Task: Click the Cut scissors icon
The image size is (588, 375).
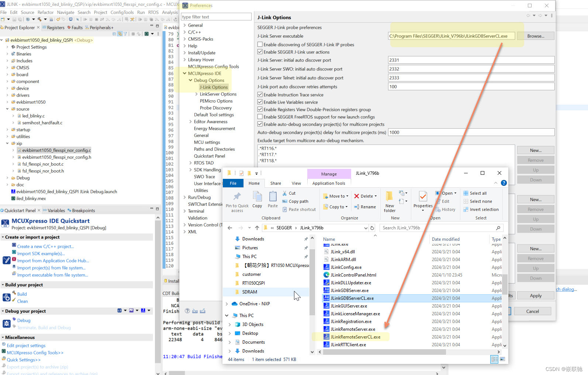Action: (285, 193)
